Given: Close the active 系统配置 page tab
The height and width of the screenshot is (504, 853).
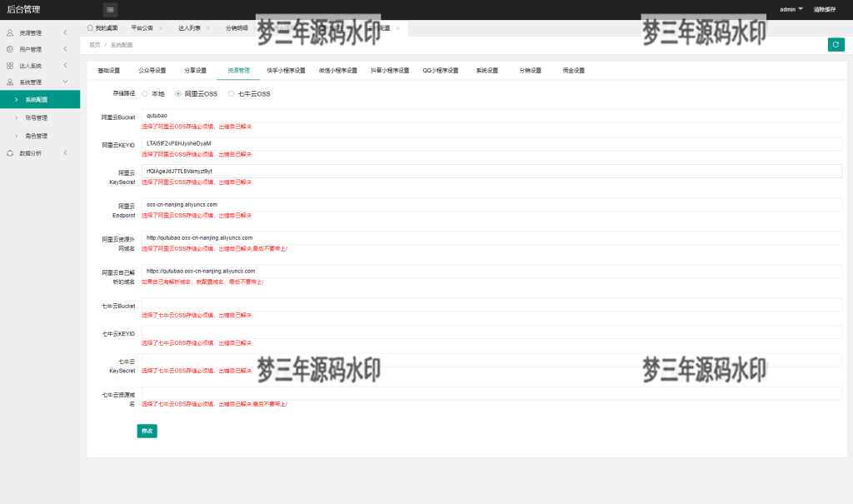Looking at the screenshot, I should (x=397, y=28).
